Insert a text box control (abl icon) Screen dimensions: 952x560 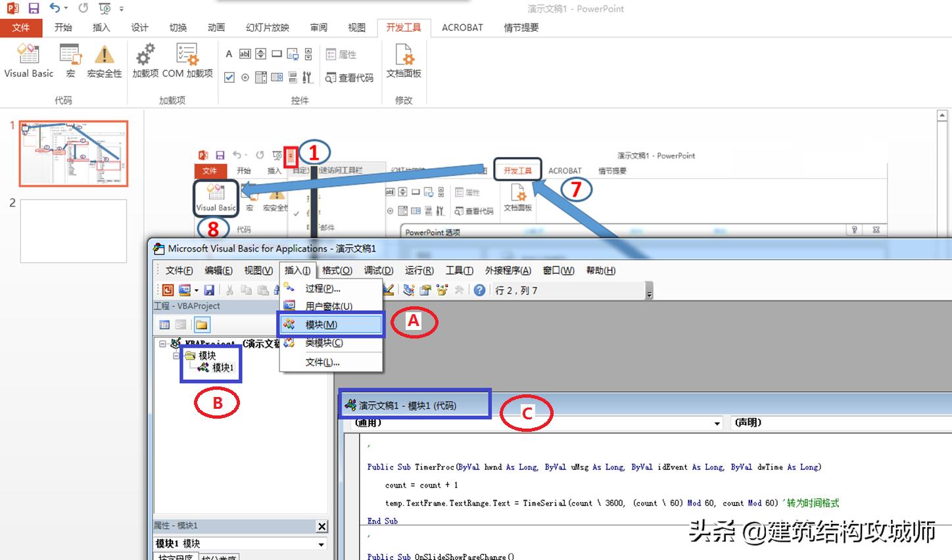pos(245,54)
